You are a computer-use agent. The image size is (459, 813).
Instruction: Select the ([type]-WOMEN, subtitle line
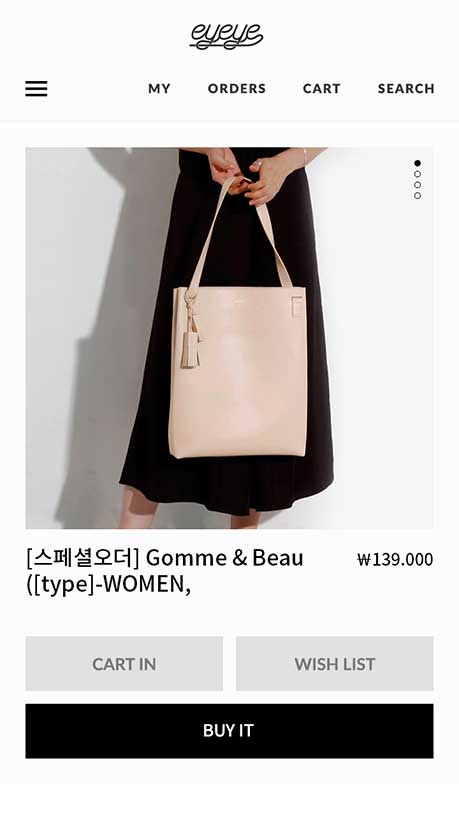click(108, 585)
